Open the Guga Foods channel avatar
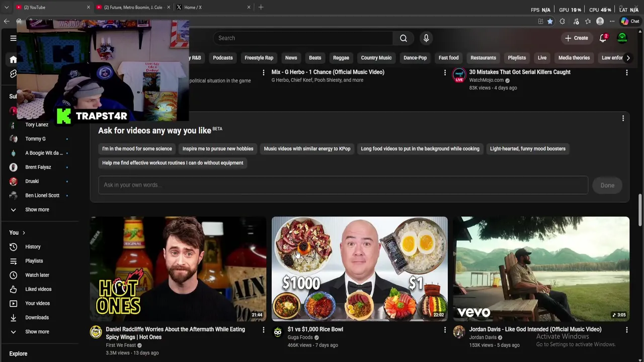 pos(278,332)
